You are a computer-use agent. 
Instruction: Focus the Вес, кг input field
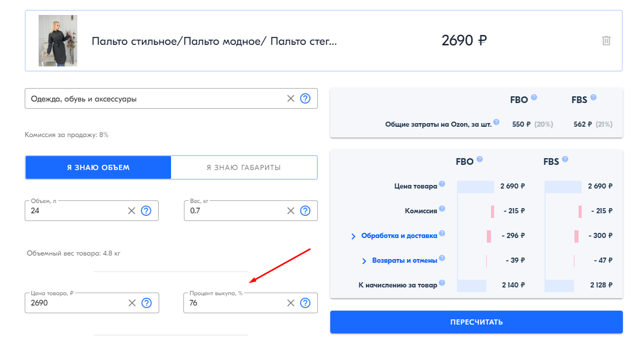coord(234,210)
